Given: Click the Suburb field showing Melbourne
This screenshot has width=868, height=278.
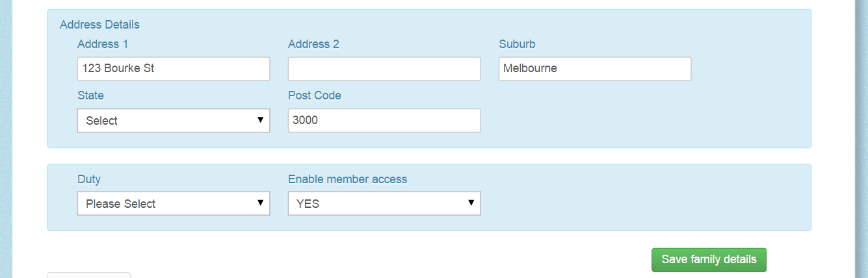Looking at the screenshot, I should (x=595, y=69).
